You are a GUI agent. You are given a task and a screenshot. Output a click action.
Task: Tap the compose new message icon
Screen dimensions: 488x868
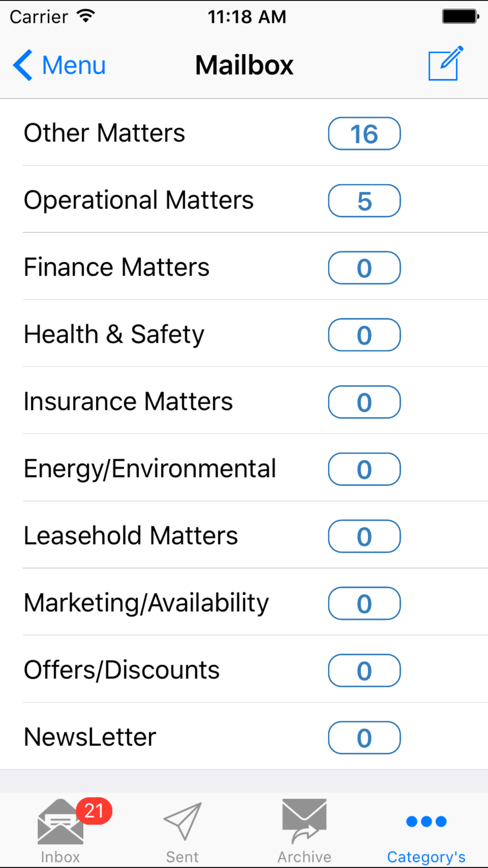pos(445,64)
